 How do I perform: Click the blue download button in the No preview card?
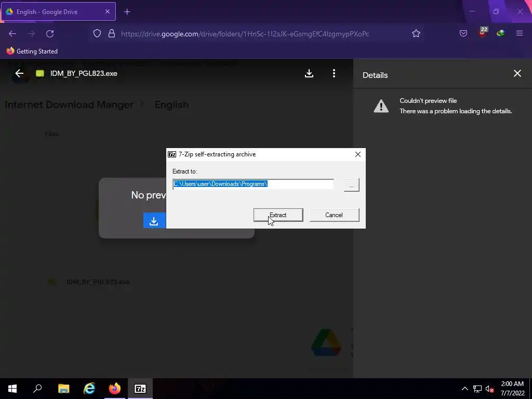(154, 220)
